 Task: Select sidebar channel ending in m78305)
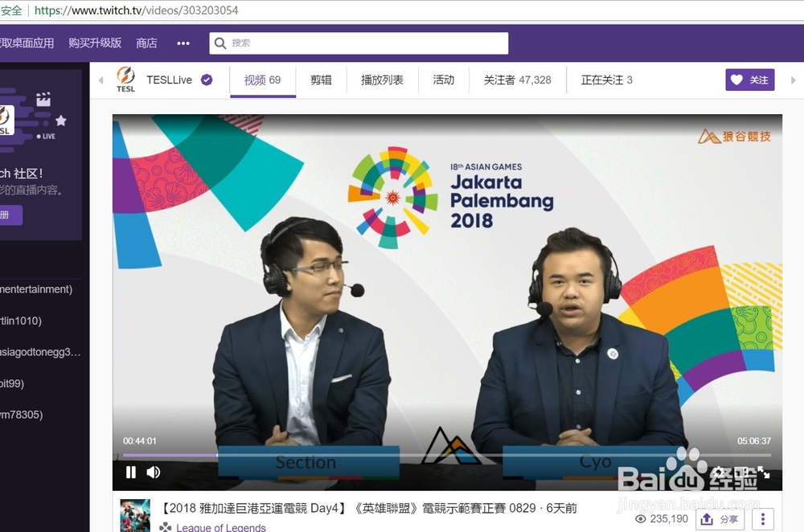tap(22, 415)
